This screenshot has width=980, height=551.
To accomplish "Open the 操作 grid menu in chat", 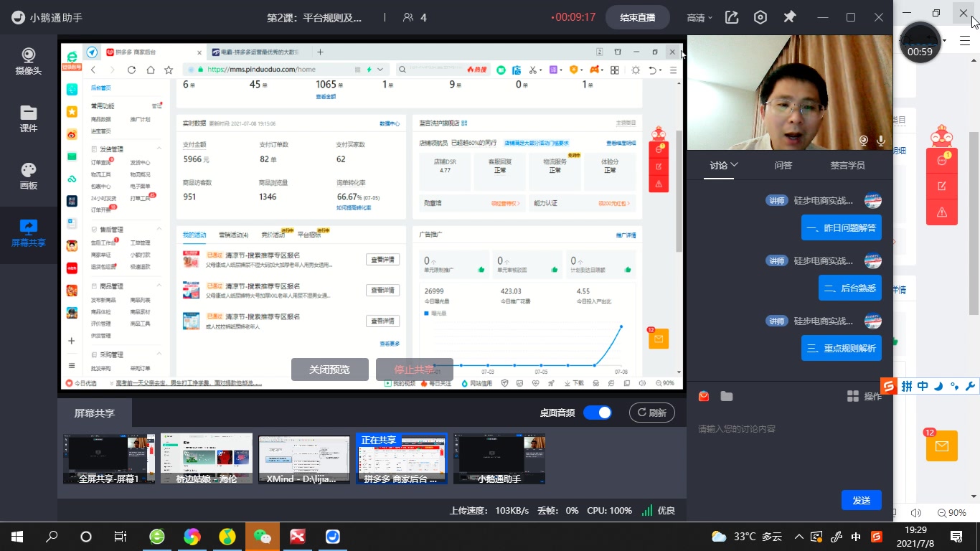I will (864, 396).
